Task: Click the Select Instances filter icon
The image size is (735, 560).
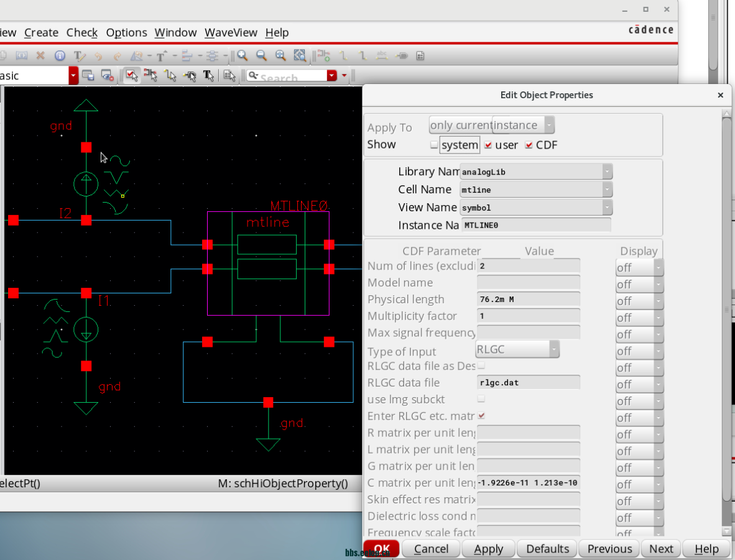Action: coord(150,75)
